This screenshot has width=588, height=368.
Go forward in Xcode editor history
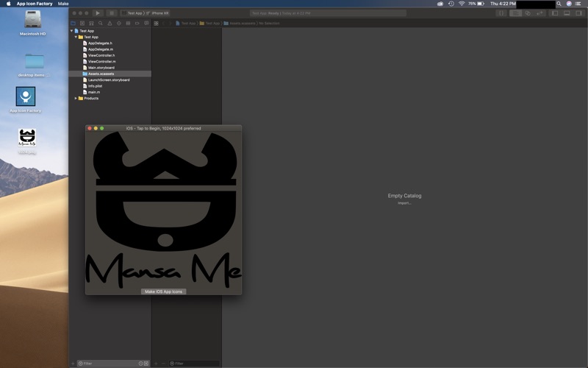click(170, 24)
